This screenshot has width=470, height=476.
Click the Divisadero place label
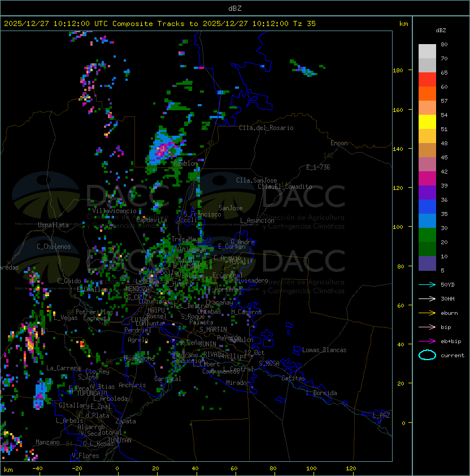coord(251,280)
